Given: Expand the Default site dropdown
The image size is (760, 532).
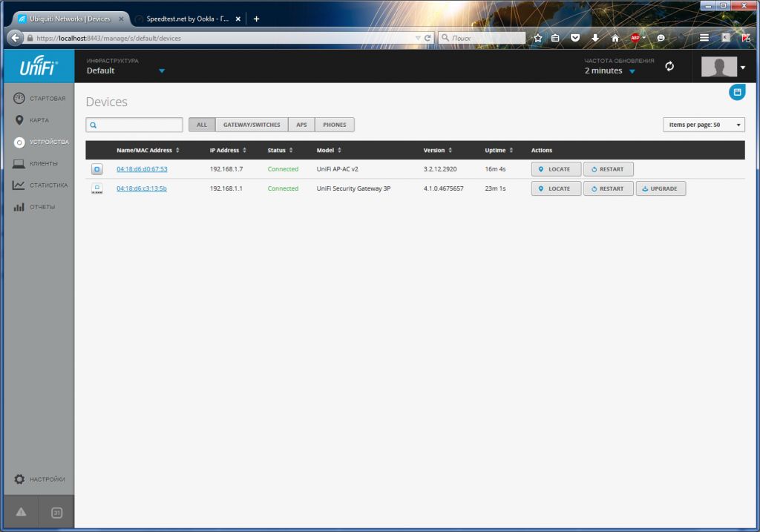Looking at the screenshot, I should (161, 71).
